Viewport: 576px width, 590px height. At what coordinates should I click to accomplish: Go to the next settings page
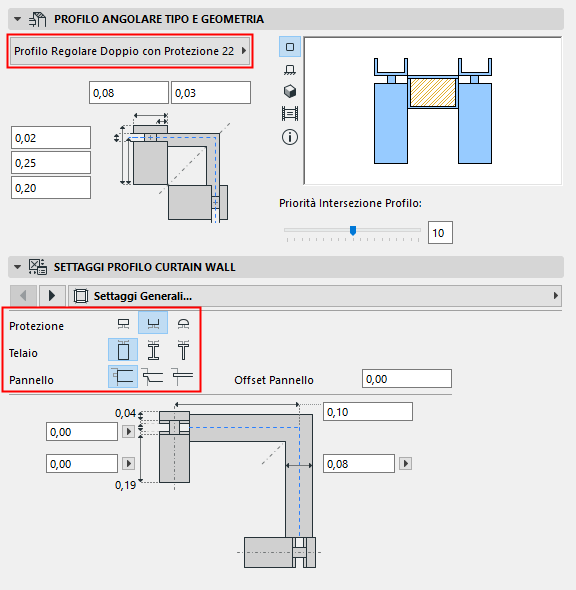[x=52, y=296]
